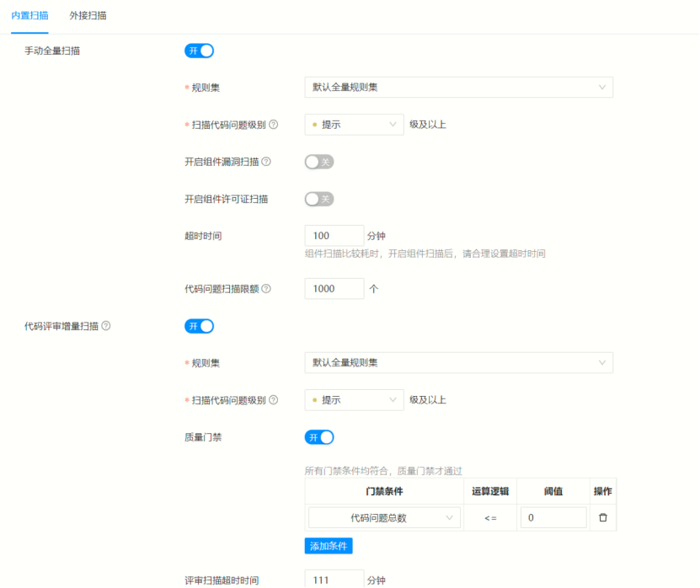Click the 超时时间 field showing 100
Image resolution: width=700 pixels, height=588 pixels.
(x=334, y=236)
